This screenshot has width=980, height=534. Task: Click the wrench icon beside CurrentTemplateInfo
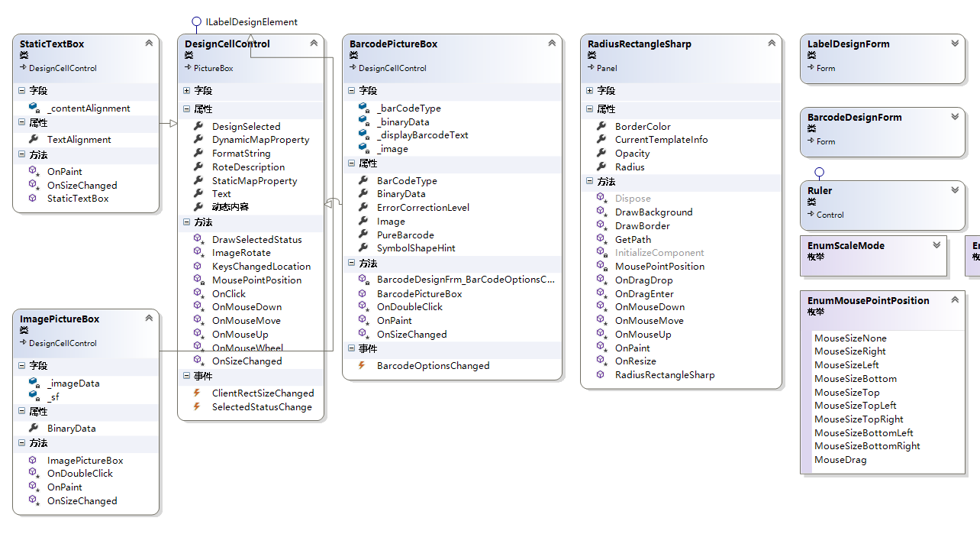click(601, 140)
